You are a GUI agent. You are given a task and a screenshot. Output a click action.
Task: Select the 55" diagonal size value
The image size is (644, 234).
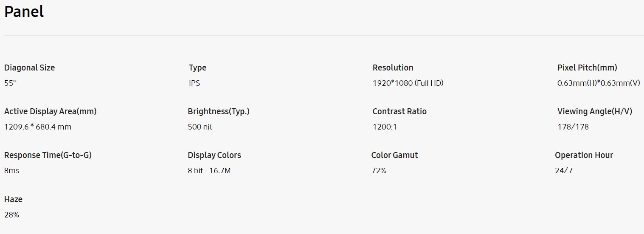10,83
